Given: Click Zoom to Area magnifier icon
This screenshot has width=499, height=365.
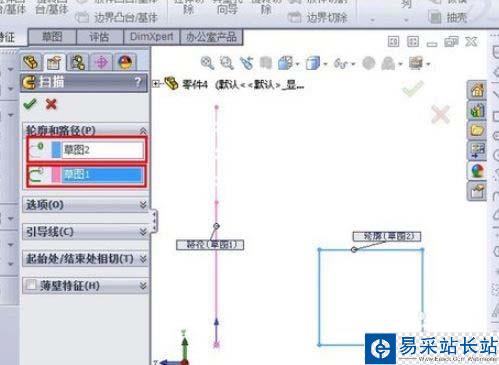Looking at the screenshot, I should 227,63.
